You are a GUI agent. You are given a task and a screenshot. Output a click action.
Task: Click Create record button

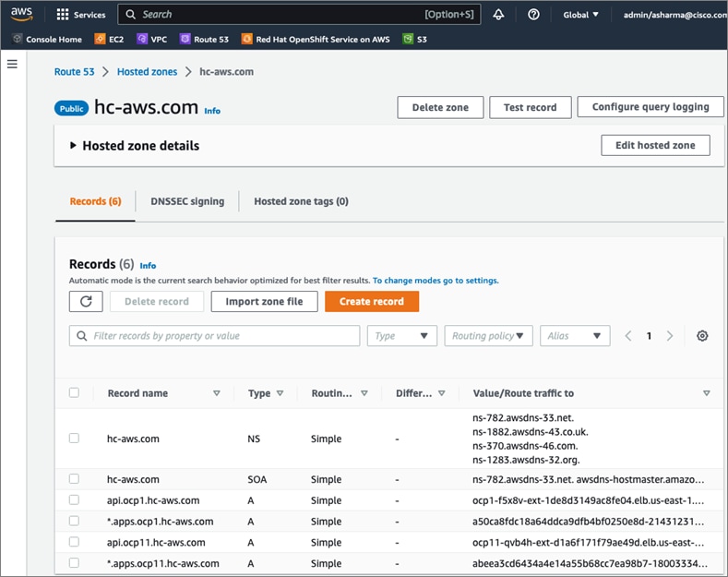coord(372,302)
